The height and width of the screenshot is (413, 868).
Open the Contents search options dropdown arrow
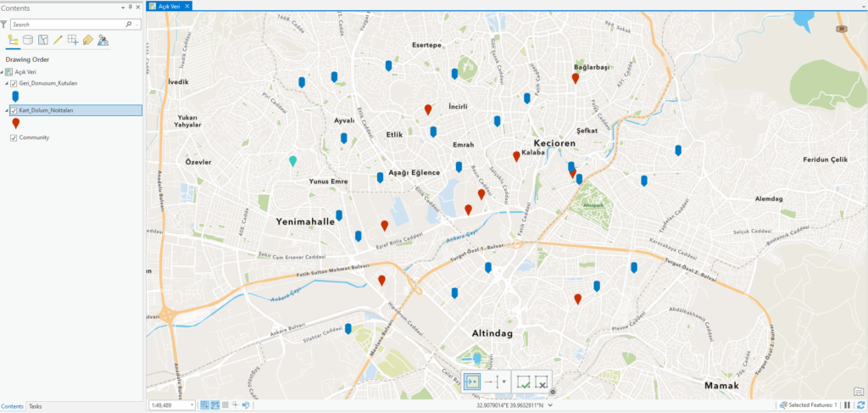(136, 25)
